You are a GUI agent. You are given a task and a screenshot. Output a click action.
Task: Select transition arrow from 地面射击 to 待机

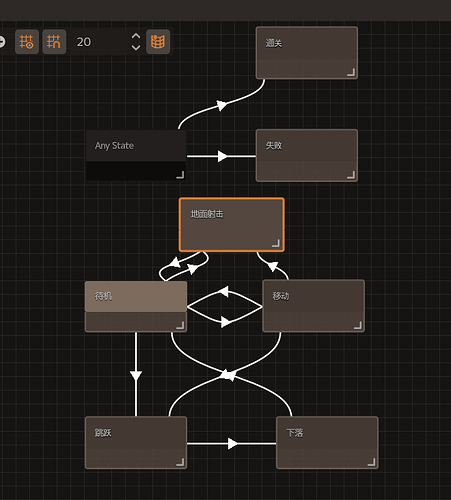175,262
